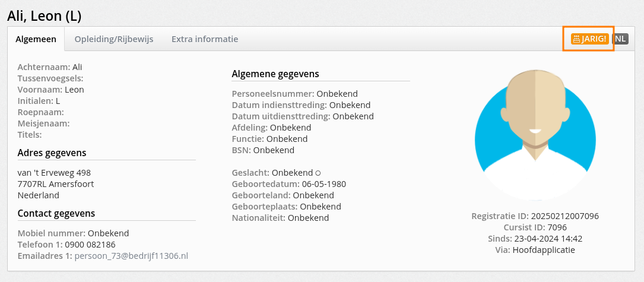
Task: Open the Opleiding/Rijbewijs tab
Action: pos(114,39)
